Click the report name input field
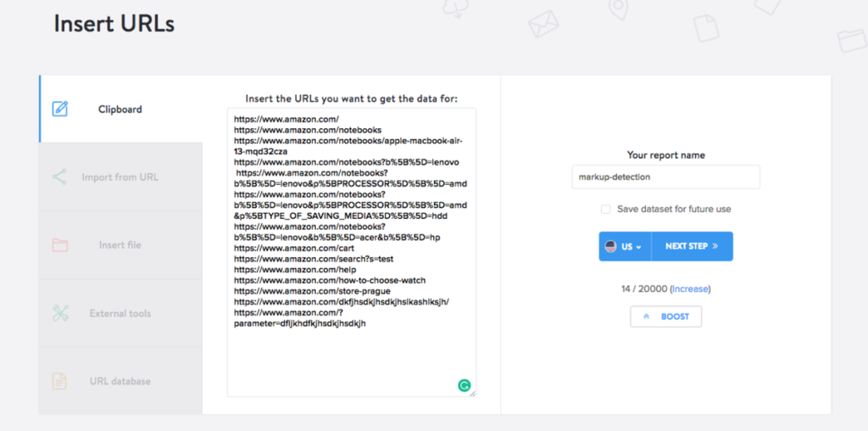The width and height of the screenshot is (868, 431). tap(666, 177)
